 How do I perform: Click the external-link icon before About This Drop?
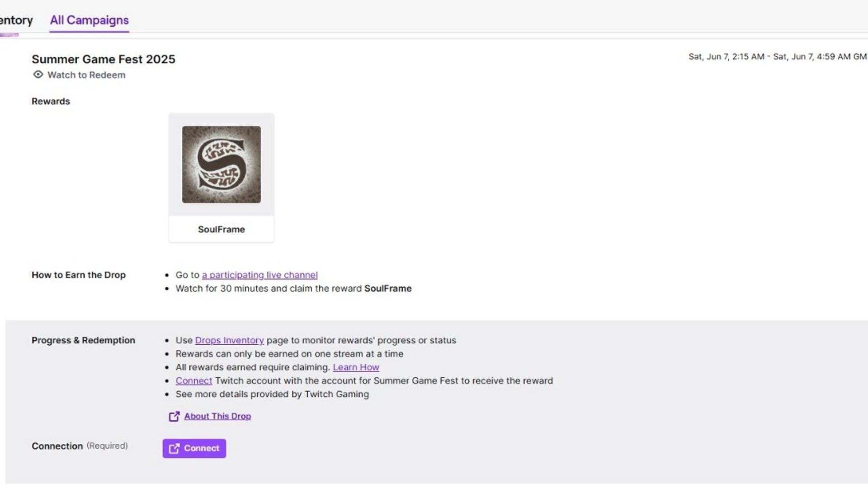(174, 416)
